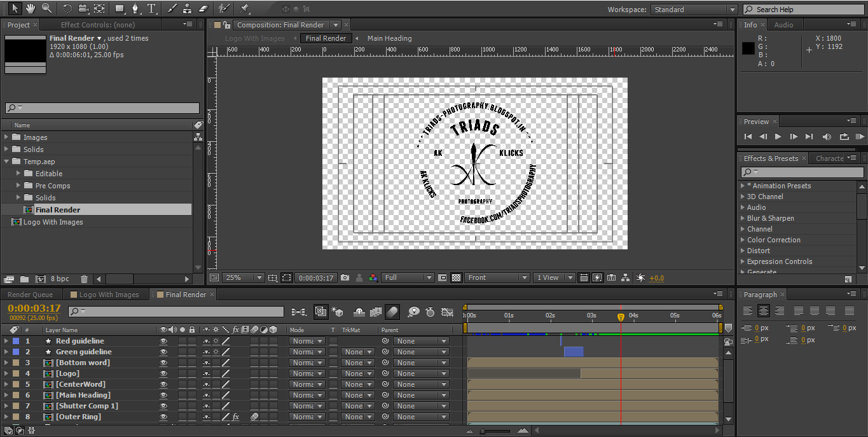Expand the Blur & Sharpen effects category
The height and width of the screenshot is (437, 868).
click(742, 218)
